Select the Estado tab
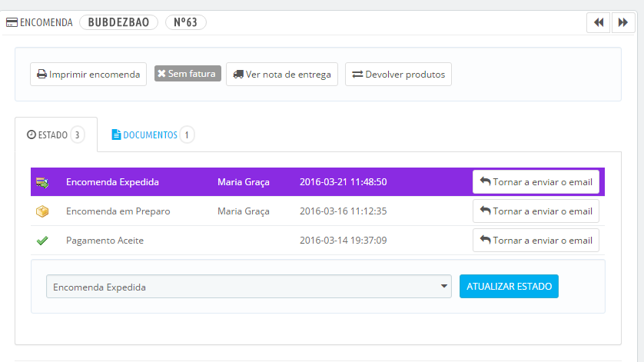This screenshot has height=362, width=644. 56,135
